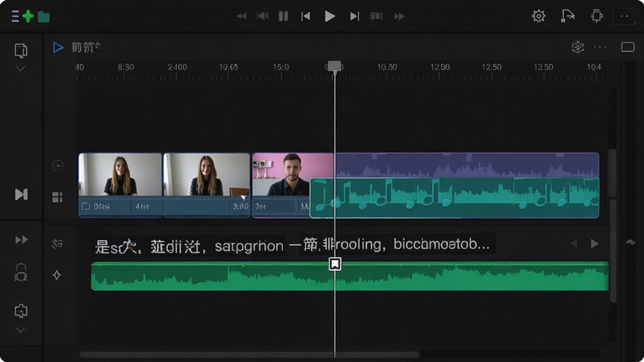Click the export icon beside the gear
Image resolution: width=644 pixels, height=362 pixels.
coord(568,16)
